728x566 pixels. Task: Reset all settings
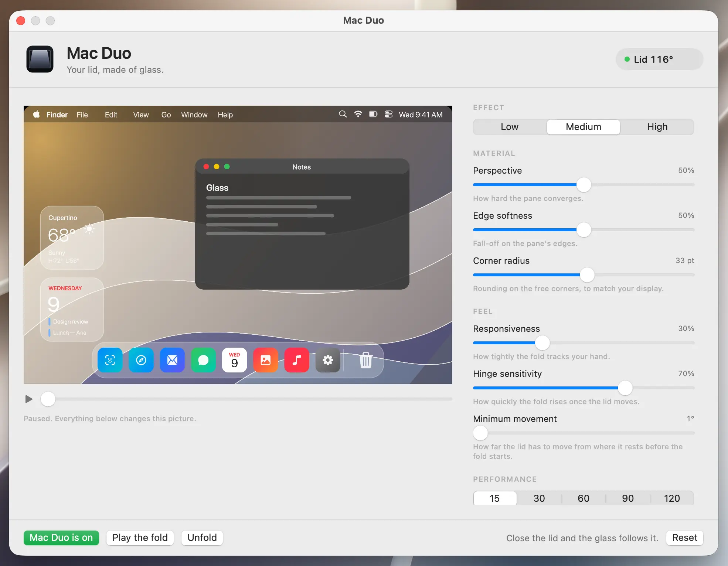685,538
